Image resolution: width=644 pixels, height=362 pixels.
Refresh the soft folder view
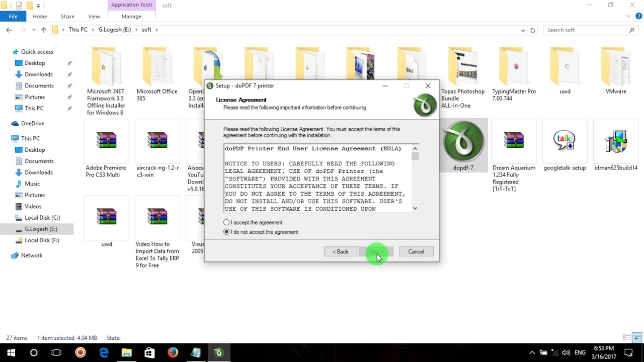533,30
